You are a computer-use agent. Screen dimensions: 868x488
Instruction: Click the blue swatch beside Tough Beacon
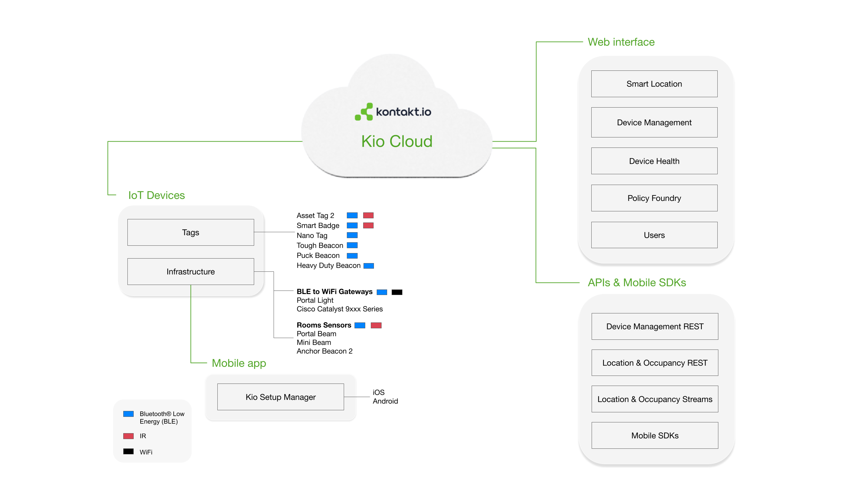pyautogui.click(x=352, y=245)
